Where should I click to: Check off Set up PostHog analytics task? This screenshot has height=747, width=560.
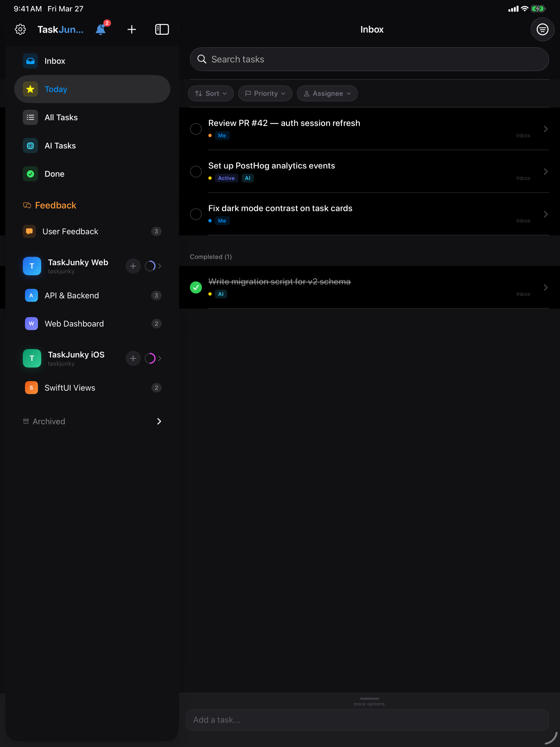pos(196,171)
